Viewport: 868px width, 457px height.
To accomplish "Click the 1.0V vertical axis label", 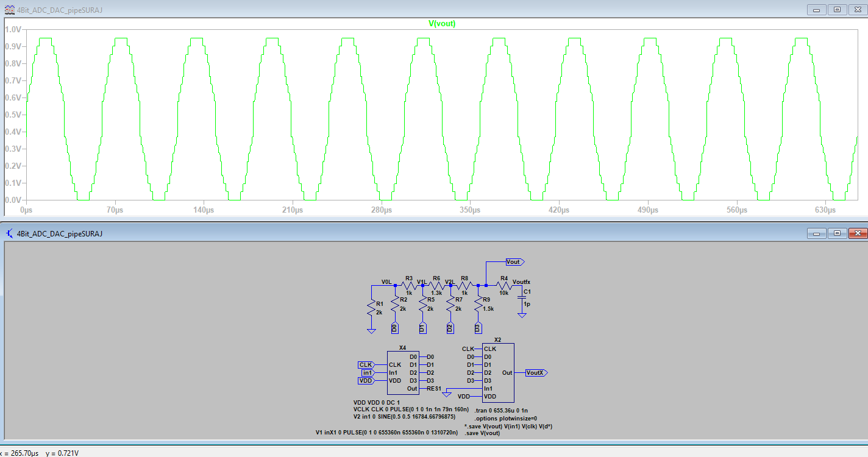I will click(x=13, y=29).
